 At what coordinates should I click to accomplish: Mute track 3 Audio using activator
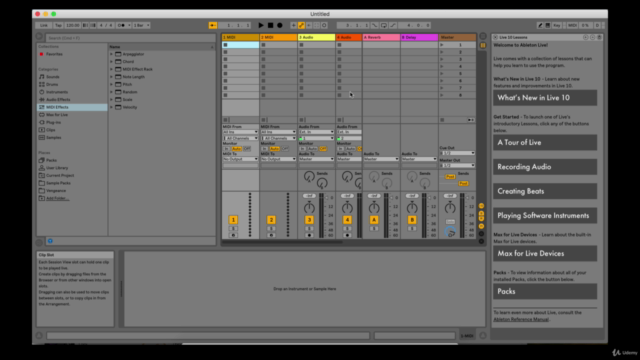(x=309, y=220)
